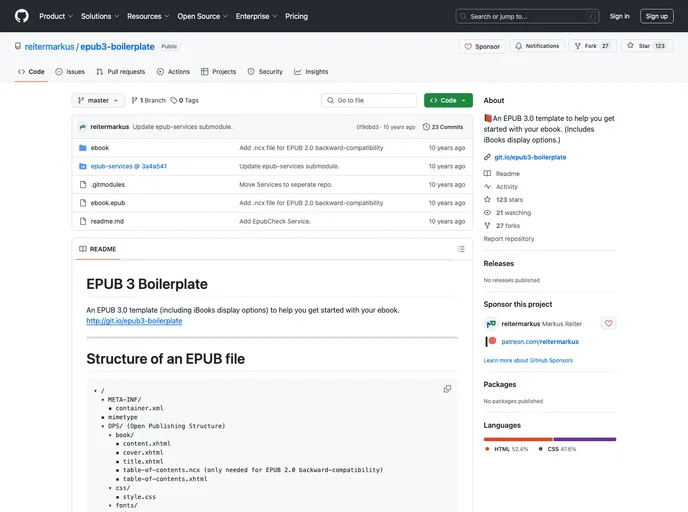This screenshot has height=512, width=688.
Task: Open the Activity link
Action: (x=501, y=187)
